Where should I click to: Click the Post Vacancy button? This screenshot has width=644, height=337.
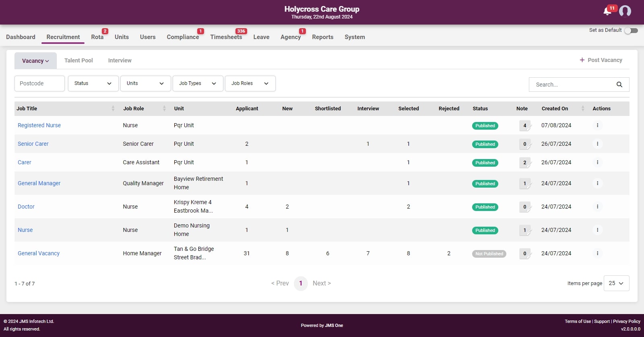point(601,60)
